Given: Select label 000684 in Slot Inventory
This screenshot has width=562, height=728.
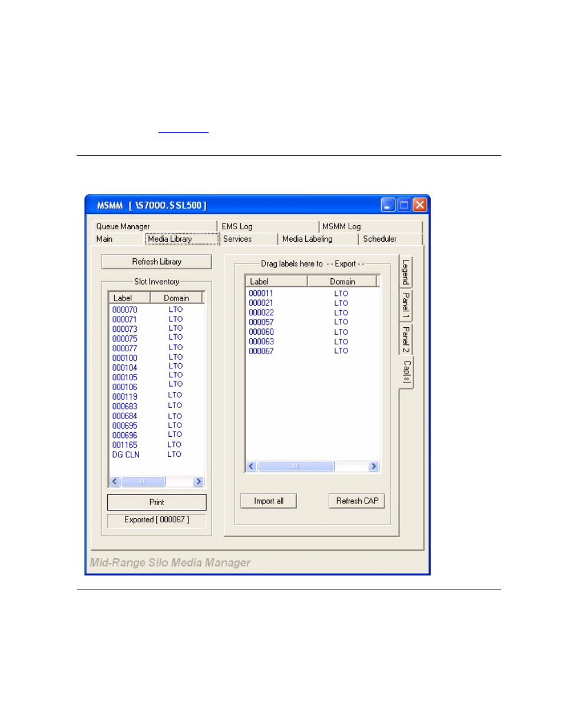Looking at the screenshot, I should coord(125,416).
